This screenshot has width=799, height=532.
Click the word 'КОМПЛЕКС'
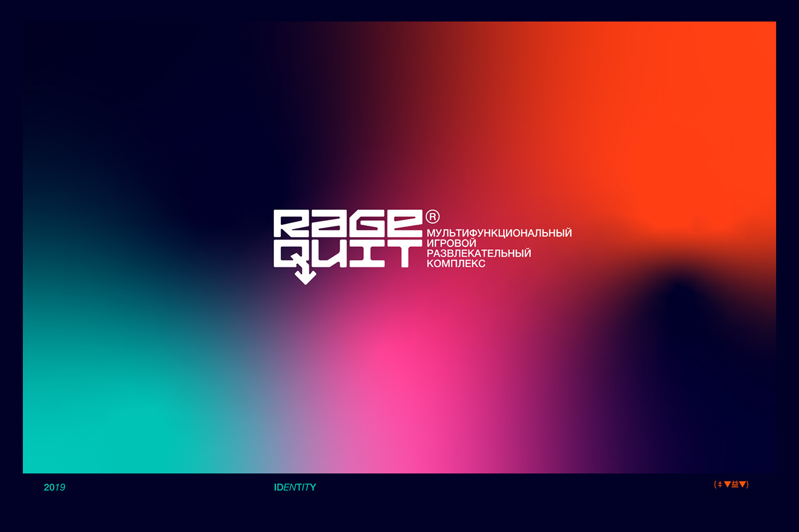point(456,263)
